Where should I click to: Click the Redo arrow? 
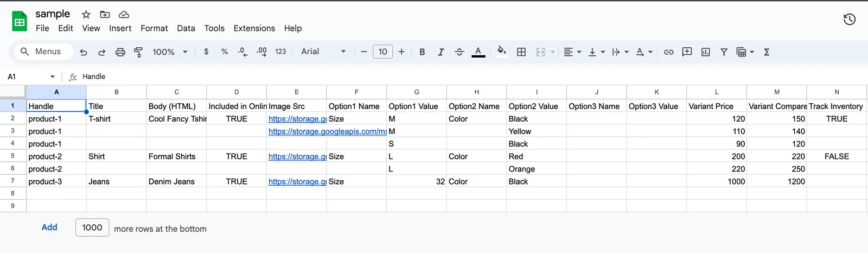coord(101,52)
